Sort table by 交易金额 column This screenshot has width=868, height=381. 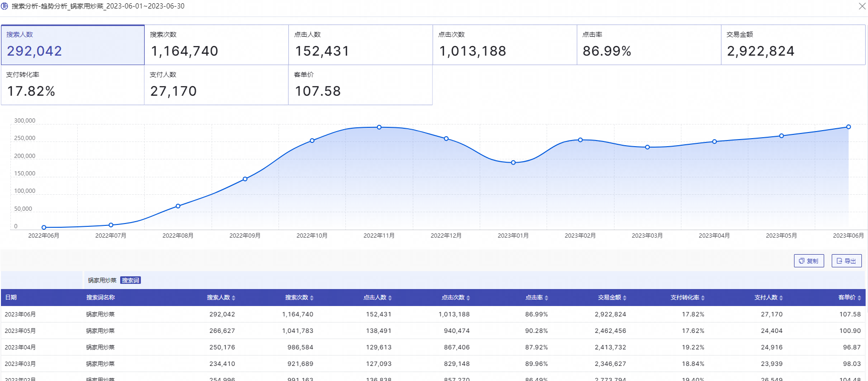[612, 298]
